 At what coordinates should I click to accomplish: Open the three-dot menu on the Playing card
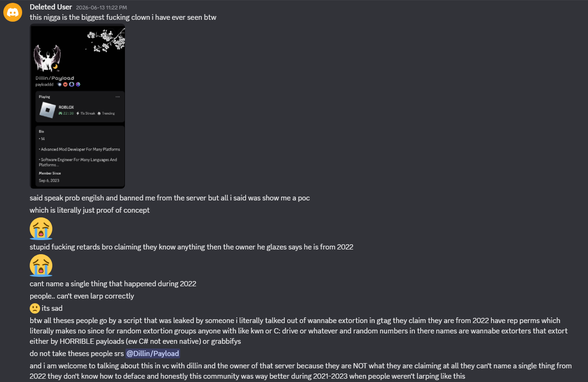click(117, 97)
